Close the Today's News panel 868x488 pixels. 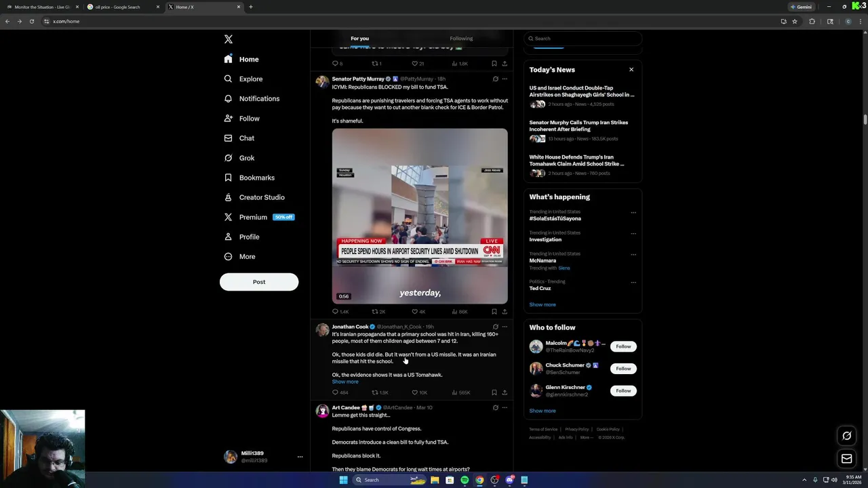(x=631, y=70)
